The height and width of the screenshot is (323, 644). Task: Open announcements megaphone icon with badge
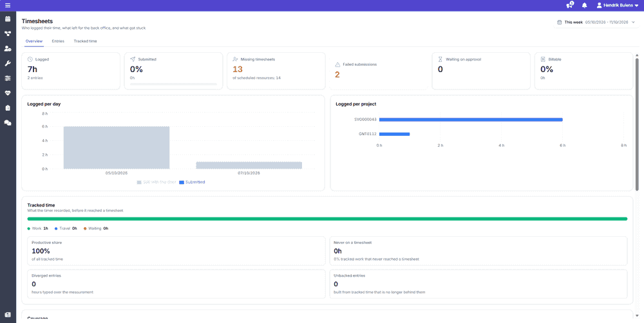(x=570, y=5)
